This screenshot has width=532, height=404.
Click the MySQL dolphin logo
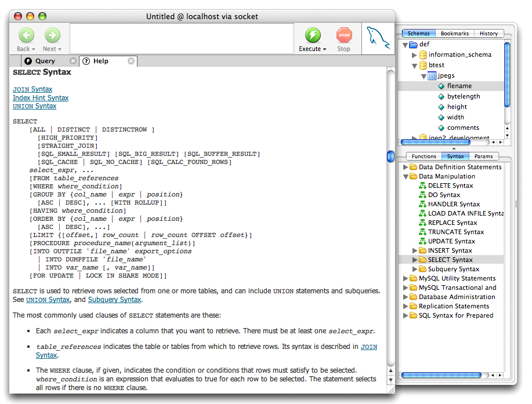point(378,38)
